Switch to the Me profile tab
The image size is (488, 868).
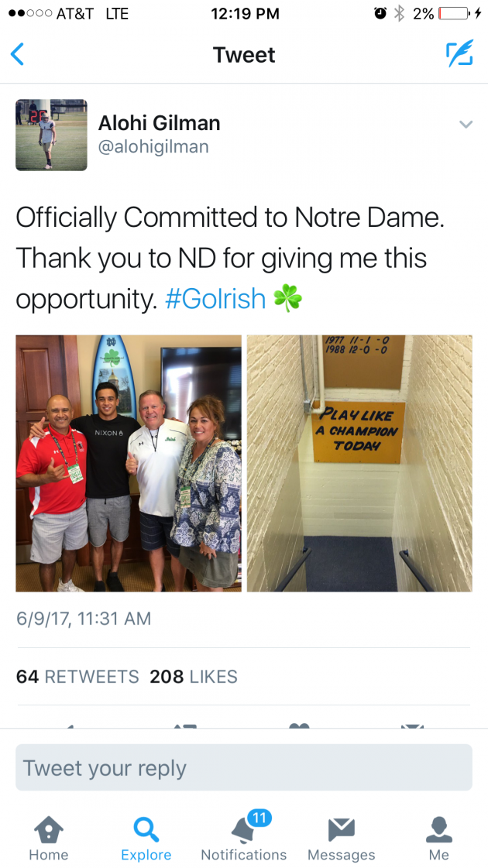[438, 839]
